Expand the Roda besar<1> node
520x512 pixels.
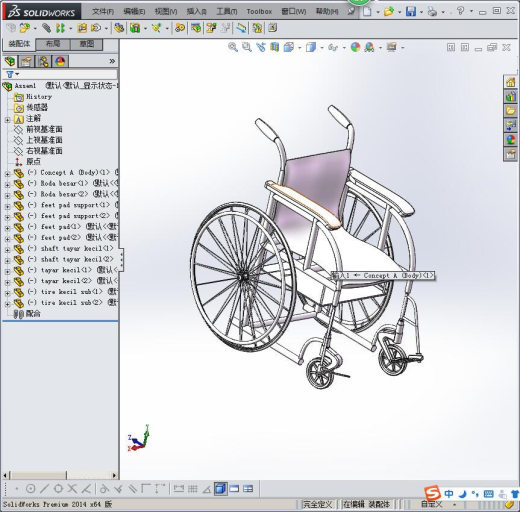[x=7, y=184]
